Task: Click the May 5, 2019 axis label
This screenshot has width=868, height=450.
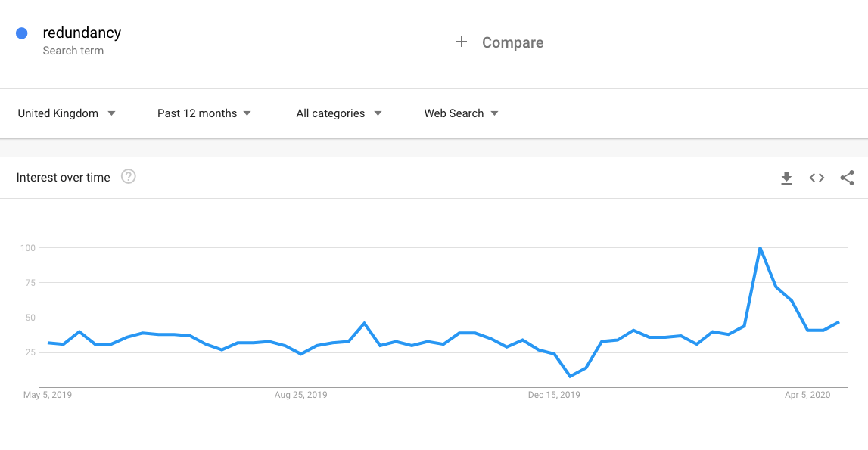Action: (48, 395)
